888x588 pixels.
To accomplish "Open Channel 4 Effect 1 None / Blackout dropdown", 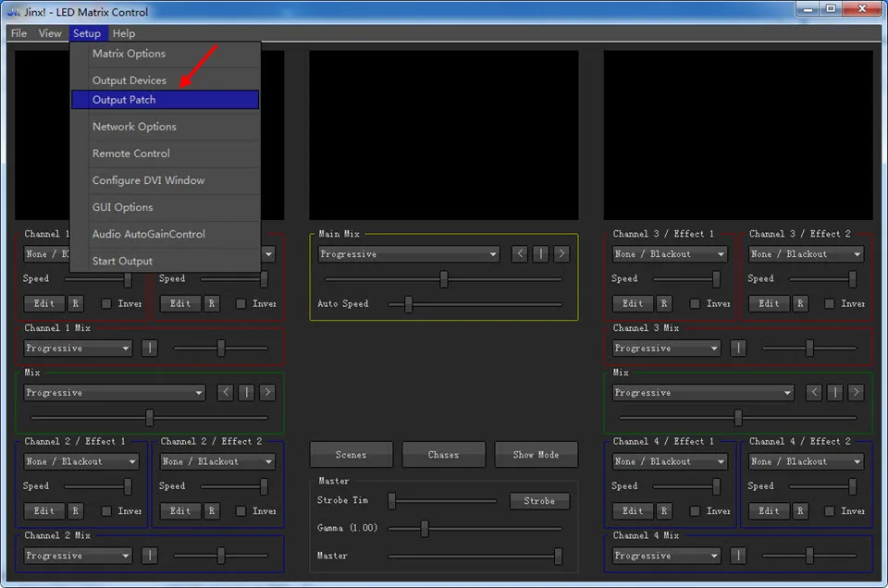I will pyautogui.click(x=670, y=461).
